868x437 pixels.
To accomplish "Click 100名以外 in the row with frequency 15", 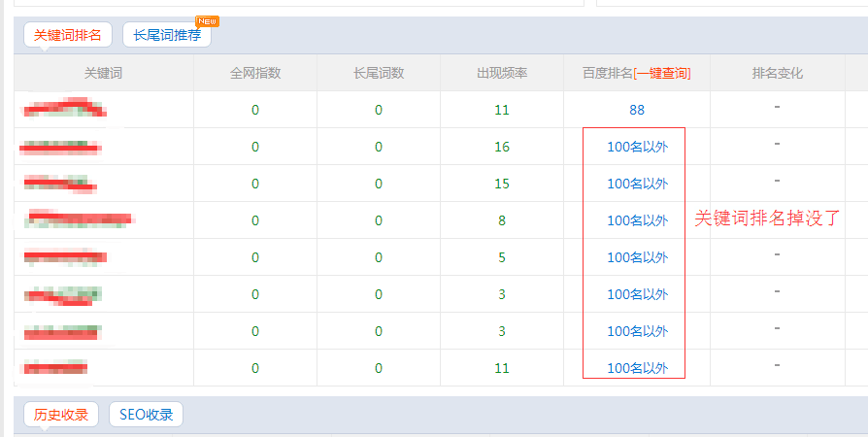I will (x=637, y=184).
